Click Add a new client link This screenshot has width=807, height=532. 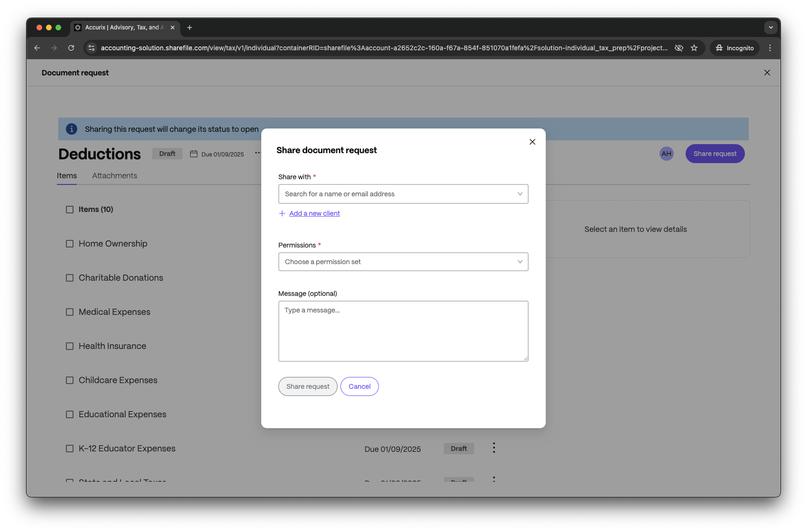click(x=315, y=213)
